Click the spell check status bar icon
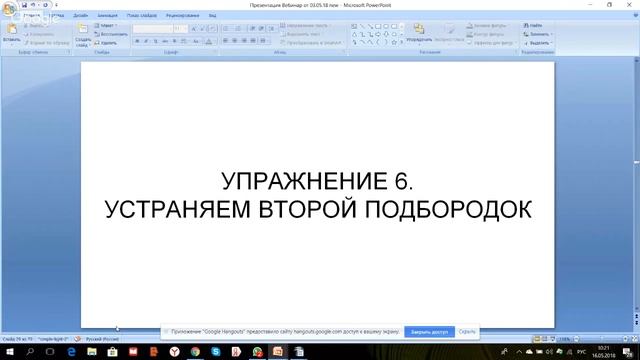 [78, 339]
